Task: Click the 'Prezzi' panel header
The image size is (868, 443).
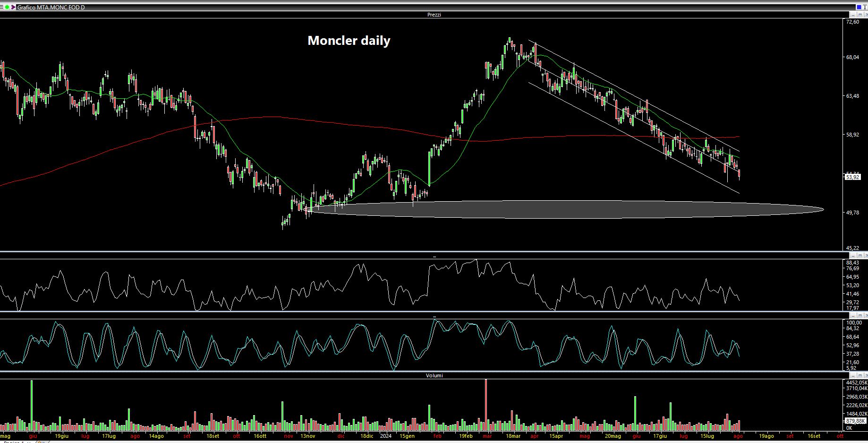Action: tap(434, 15)
